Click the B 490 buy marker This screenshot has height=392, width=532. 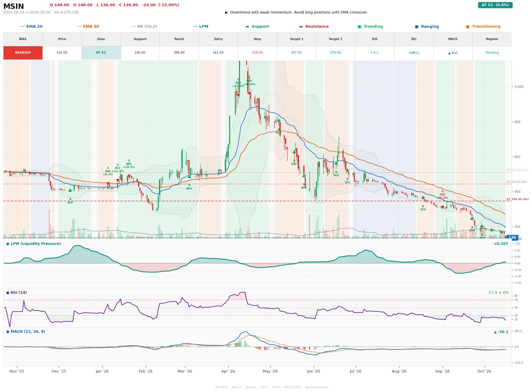[189, 176]
